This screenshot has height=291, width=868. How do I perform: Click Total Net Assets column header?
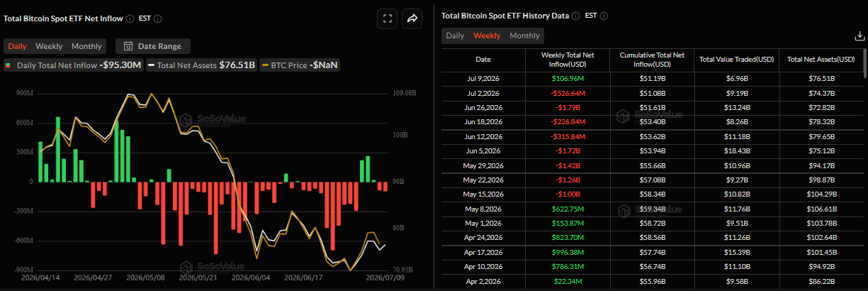coord(821,60)
